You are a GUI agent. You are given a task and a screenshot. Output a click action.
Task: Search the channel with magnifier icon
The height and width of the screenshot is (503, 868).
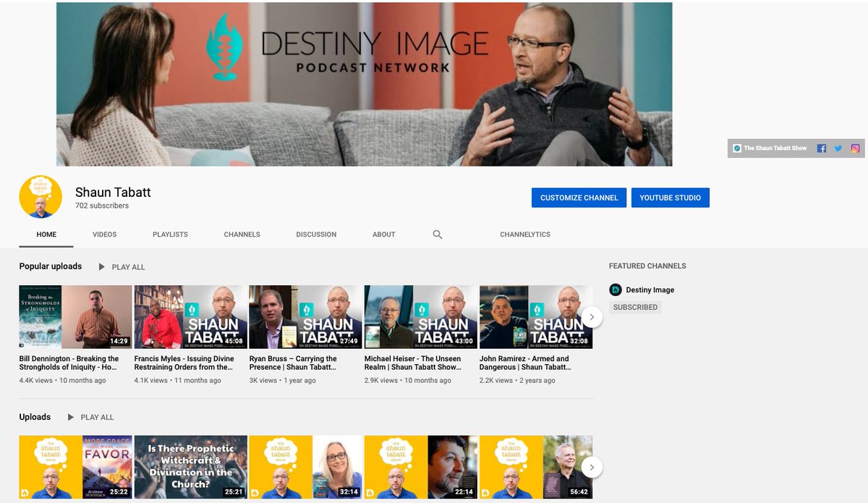(x=438, y=234)
